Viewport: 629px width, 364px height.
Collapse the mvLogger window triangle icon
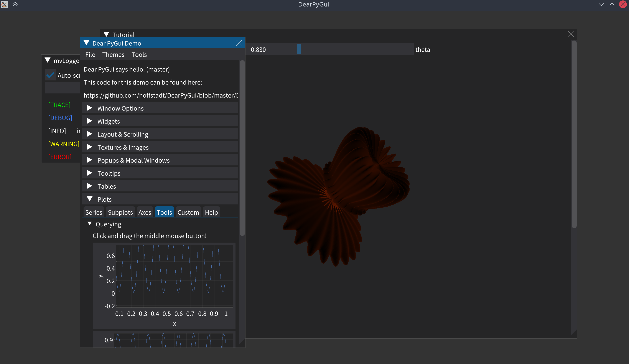click(x=47, y=60)
